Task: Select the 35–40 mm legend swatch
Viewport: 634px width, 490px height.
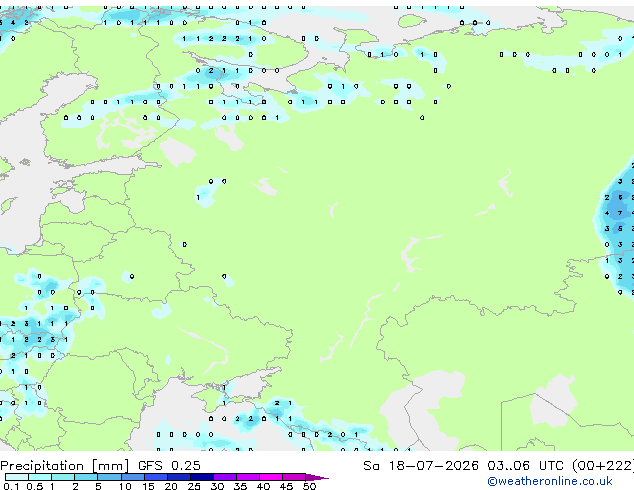Action: [248, 477]
